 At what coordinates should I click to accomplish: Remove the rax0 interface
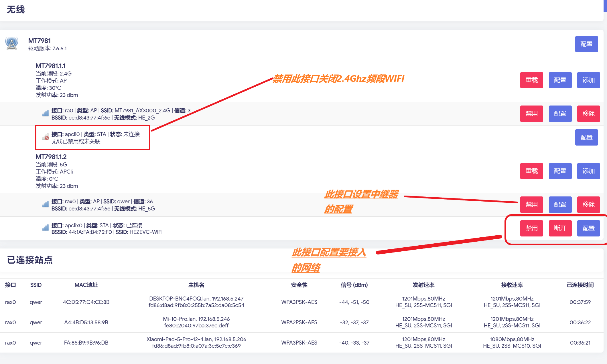pyautogui.click(x=588, y=204)
